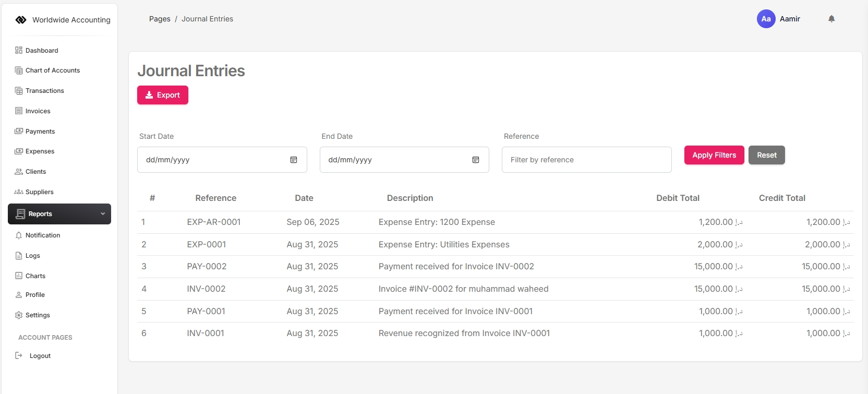Click the Start Date input field

click(214, 160)
